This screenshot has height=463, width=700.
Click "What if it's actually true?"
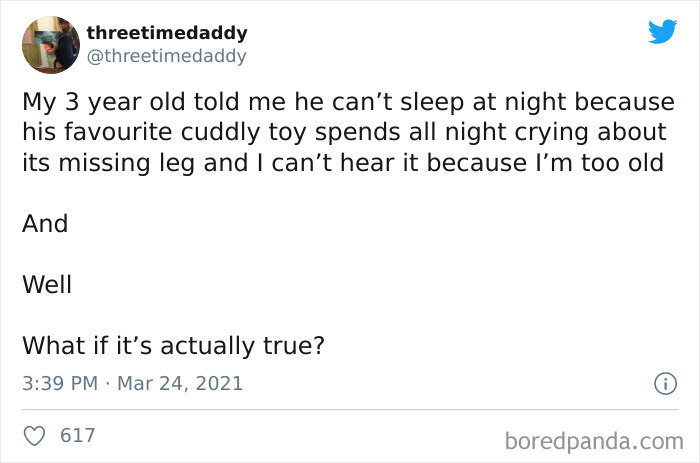click(x=173, y=345)
